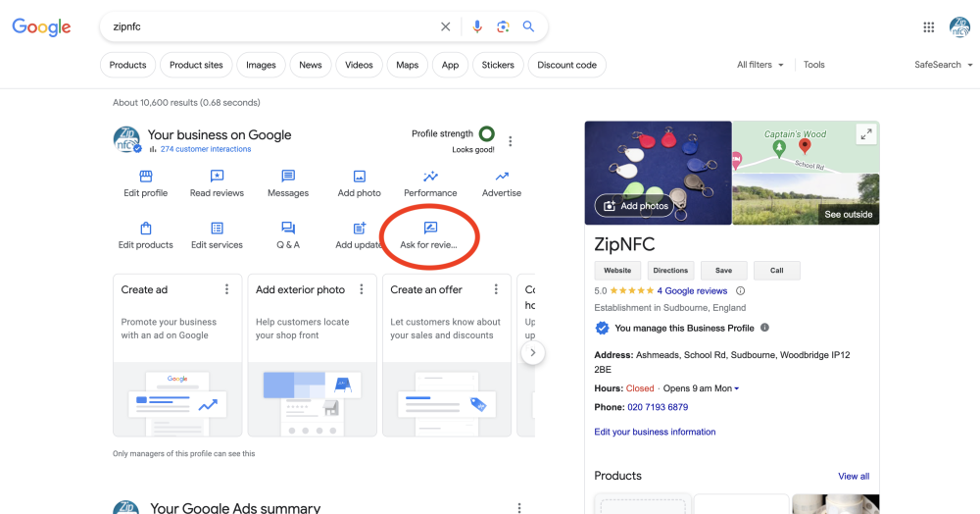980x514 pixels.
Task: Open Edit your business information link
Action: click(655, 432)
